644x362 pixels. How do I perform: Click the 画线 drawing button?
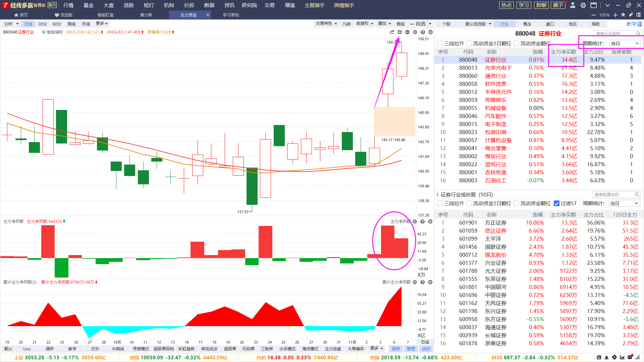click(x=400, y=24)
